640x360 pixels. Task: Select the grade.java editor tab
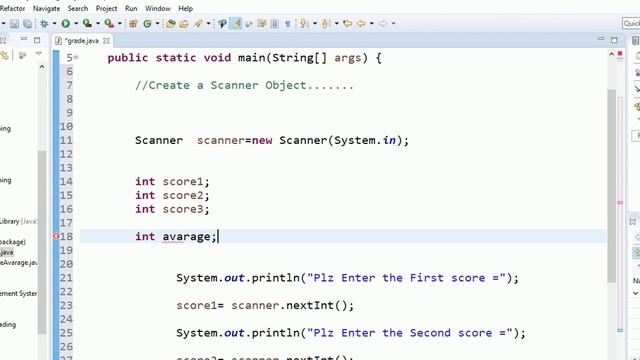coord(81,41)
